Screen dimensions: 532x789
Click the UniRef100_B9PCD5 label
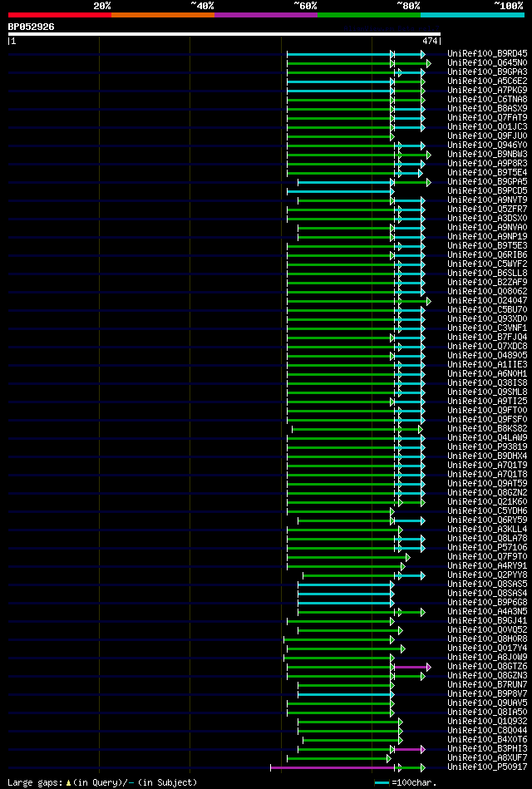(x=487, y=191)
